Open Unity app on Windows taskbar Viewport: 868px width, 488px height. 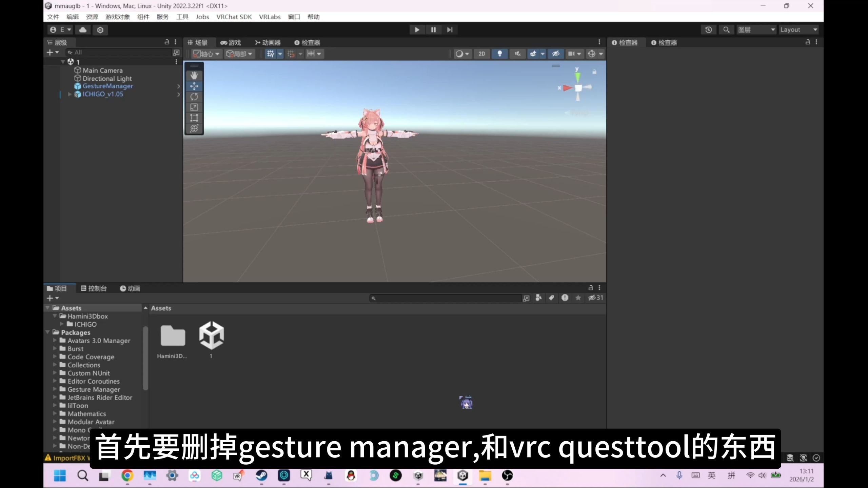463,476
